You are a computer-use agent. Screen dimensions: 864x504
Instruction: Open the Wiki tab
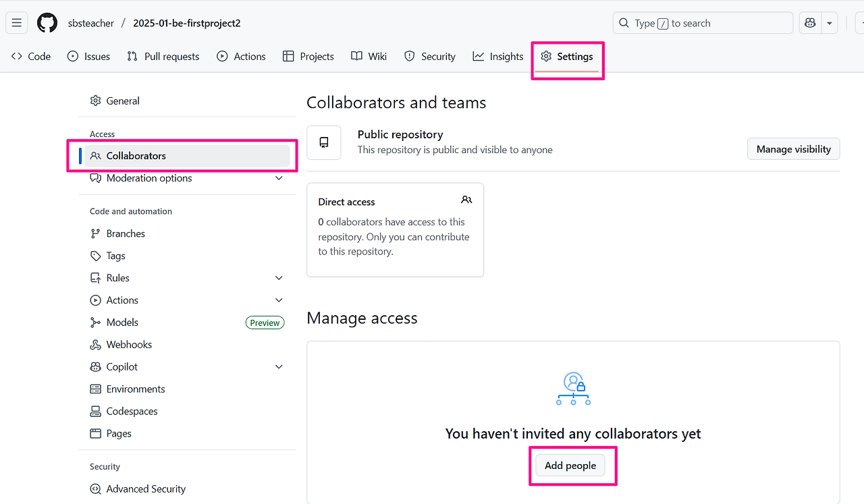pos(369,57)
